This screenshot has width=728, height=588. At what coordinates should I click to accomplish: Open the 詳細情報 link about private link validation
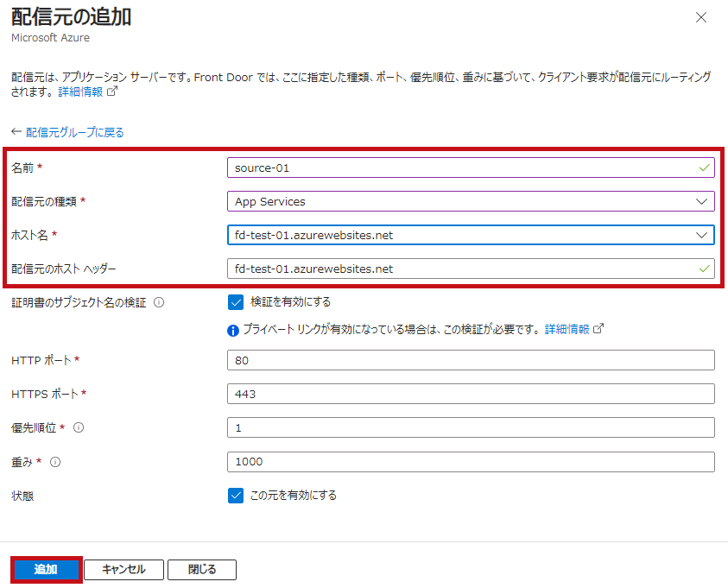point(567,330)
